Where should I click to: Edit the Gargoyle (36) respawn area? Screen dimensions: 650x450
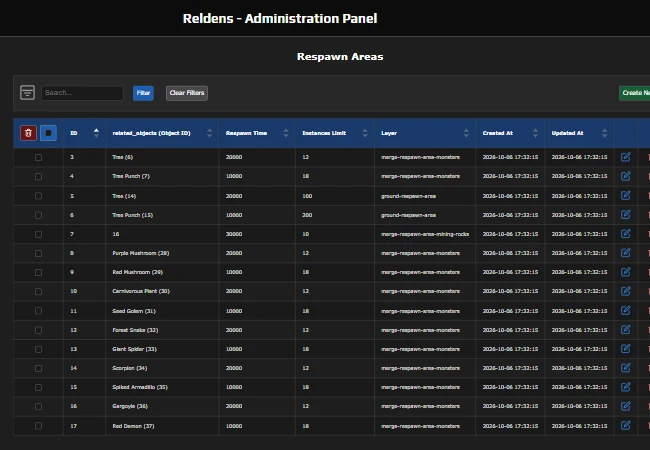(626, 406)
